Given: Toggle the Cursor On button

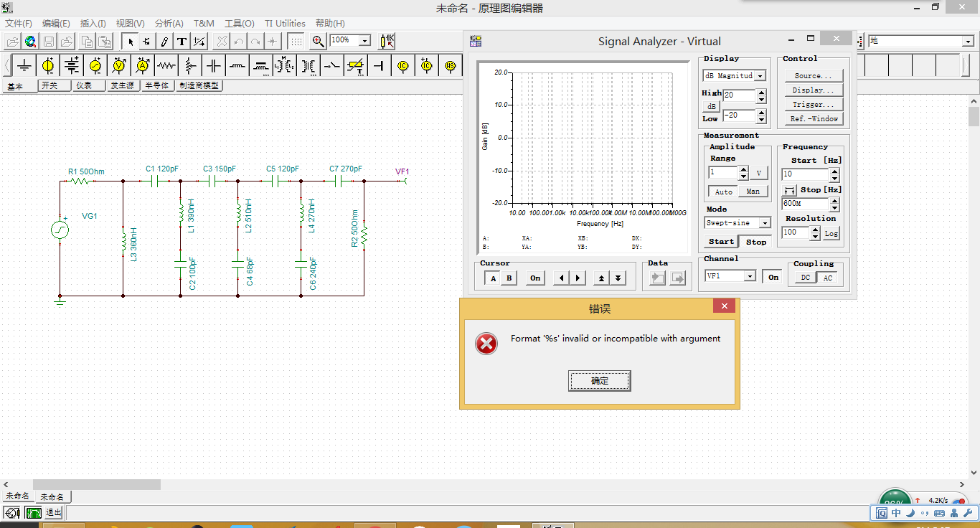Looking at the screenshot, I should (x=535, y=278).
